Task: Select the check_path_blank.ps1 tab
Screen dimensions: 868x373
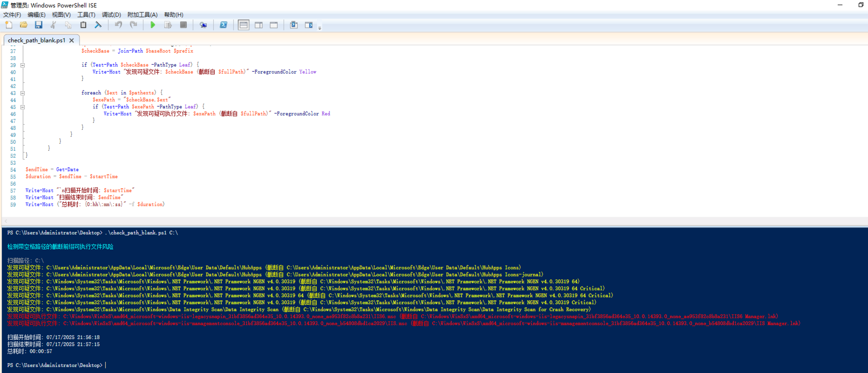Action: tap(36, 40)
